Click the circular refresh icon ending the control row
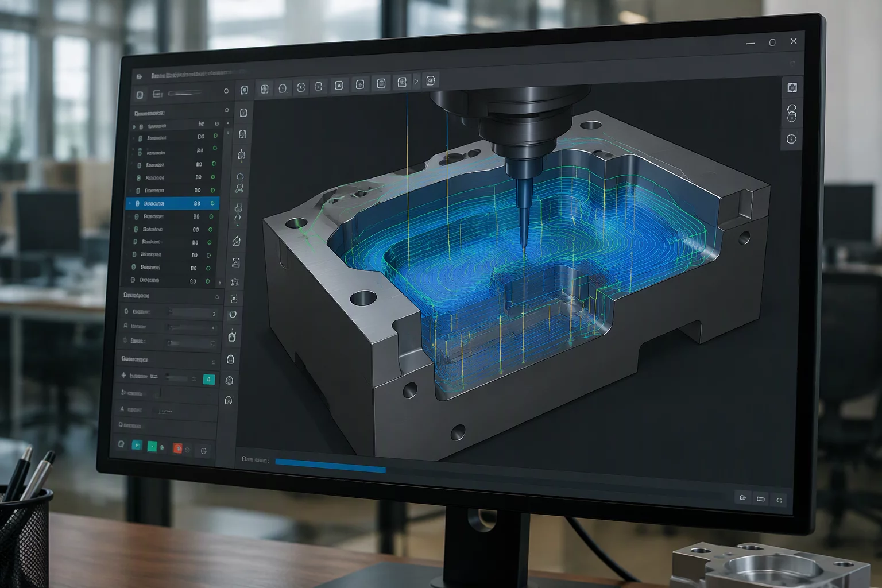 click(x=204, y=451)
